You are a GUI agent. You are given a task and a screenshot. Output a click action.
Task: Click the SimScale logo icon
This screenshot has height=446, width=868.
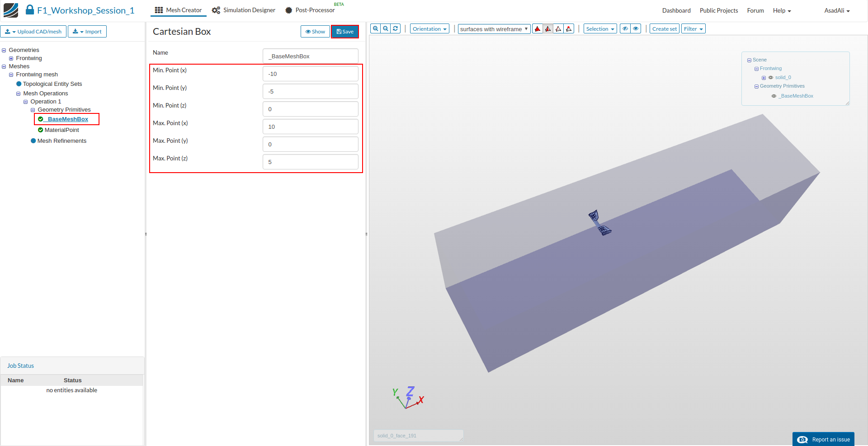[x=11, y=10]
